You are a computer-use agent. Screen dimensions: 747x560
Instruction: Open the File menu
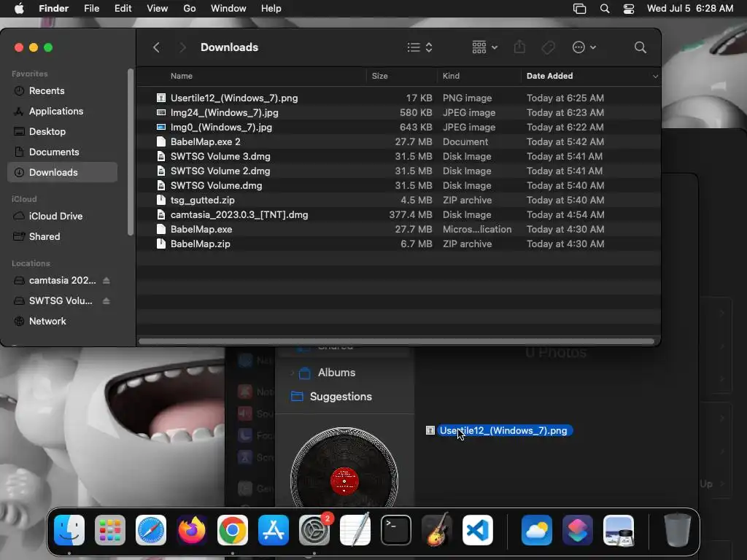tap(91, 9)
